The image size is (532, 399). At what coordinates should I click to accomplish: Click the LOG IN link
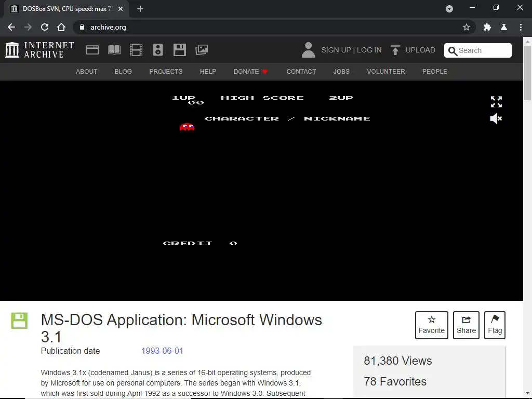pyautogui.click(x=369, y=50)
